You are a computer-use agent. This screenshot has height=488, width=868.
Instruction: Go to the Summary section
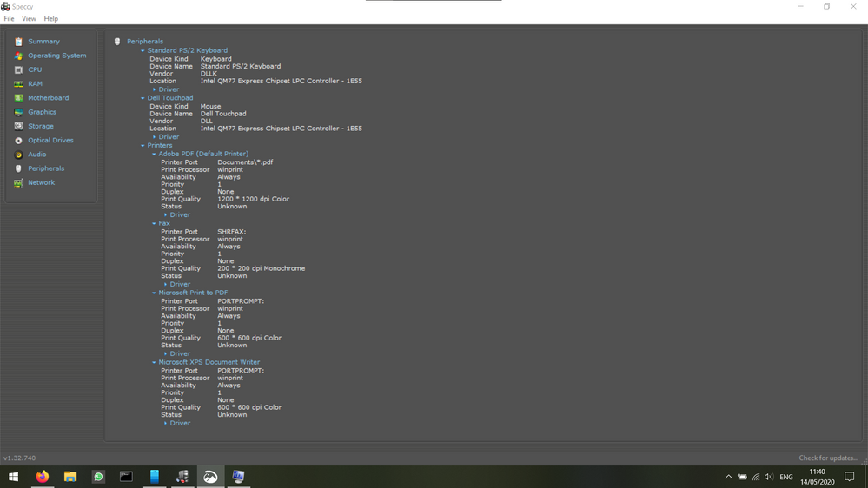(43, 42)
